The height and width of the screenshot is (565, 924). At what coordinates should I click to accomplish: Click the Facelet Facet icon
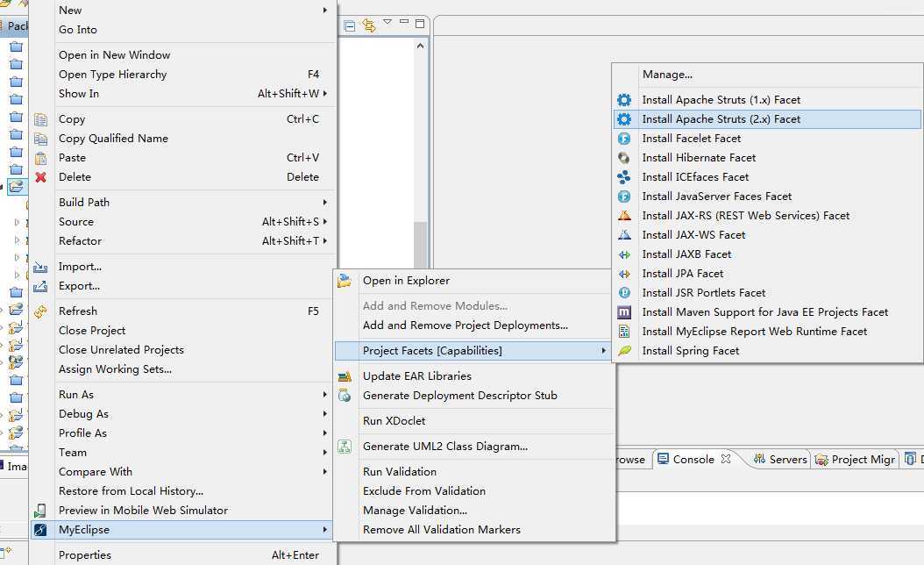[x=624, y=139]
